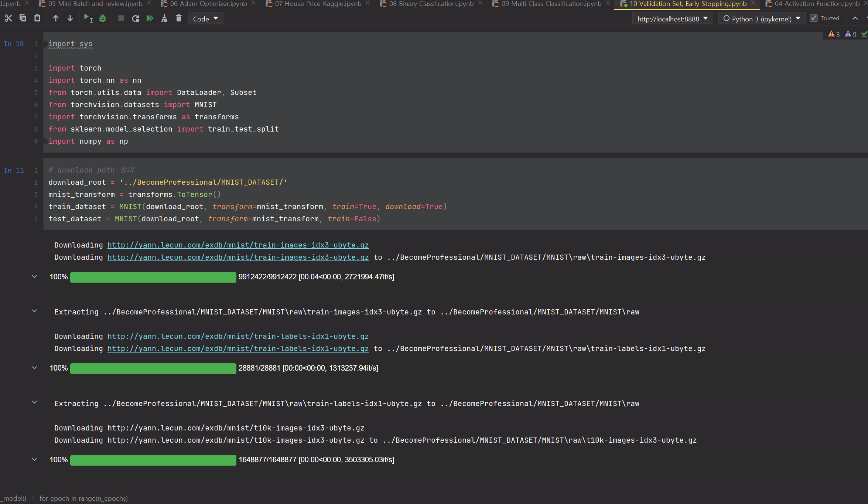Image resolution: width=868 pixels, height=504 pixels.
Task: Open the weak warnings indicator showing 9
Action: 851,34
